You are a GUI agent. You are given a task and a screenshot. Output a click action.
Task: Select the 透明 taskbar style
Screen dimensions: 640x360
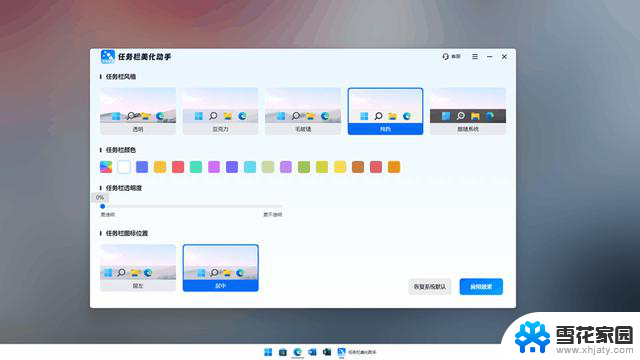tap(138, 111)
